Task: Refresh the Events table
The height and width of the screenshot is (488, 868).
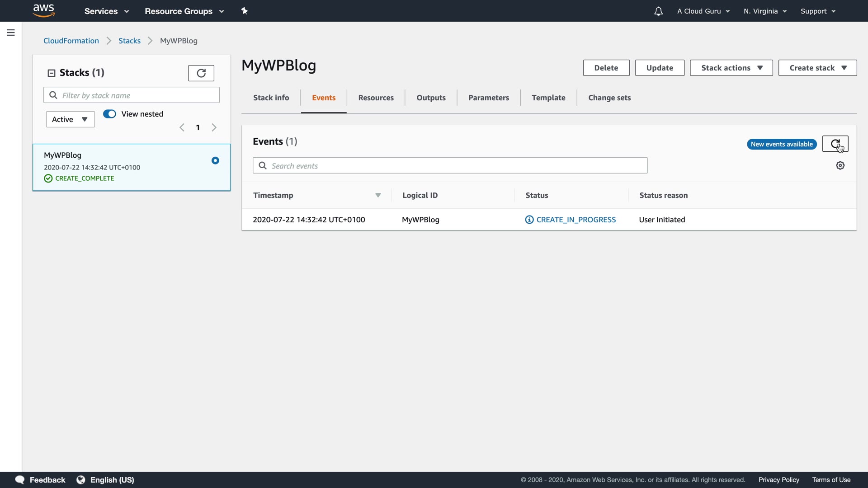Action: coord(835,144)
